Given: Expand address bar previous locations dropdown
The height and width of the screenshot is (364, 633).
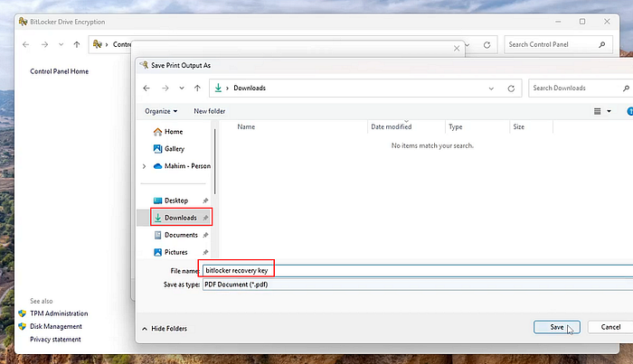Looking at the screenshot, I should pos(491,89).
